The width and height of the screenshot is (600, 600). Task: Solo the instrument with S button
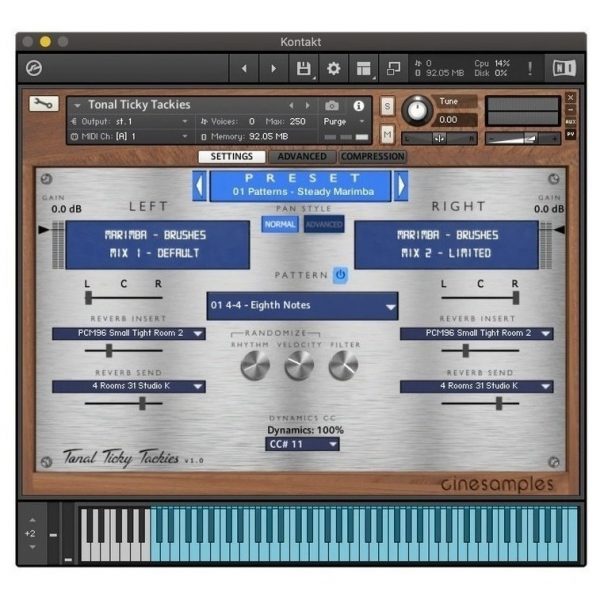[x=387, y=106]
